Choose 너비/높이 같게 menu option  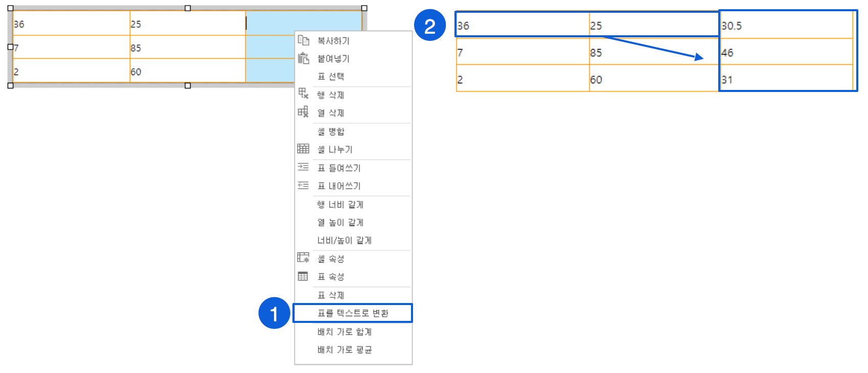click(344, 240)
